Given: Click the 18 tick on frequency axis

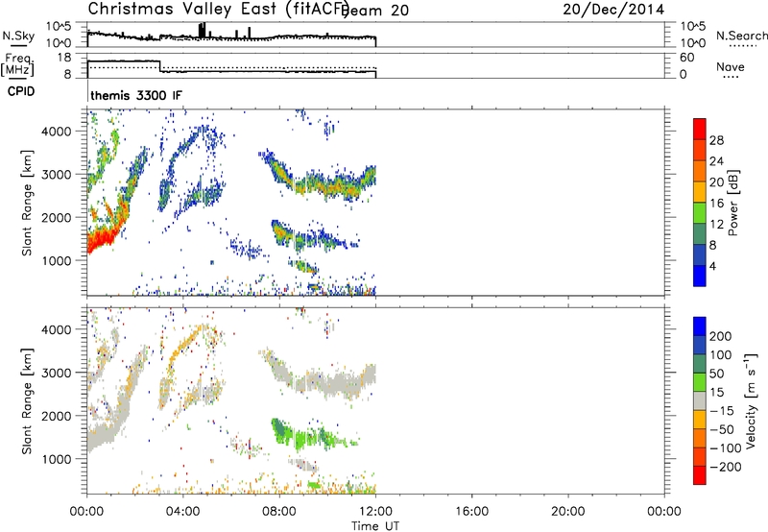Looking at the screenshot, I should pyautogui.click(x=63, y=58).
